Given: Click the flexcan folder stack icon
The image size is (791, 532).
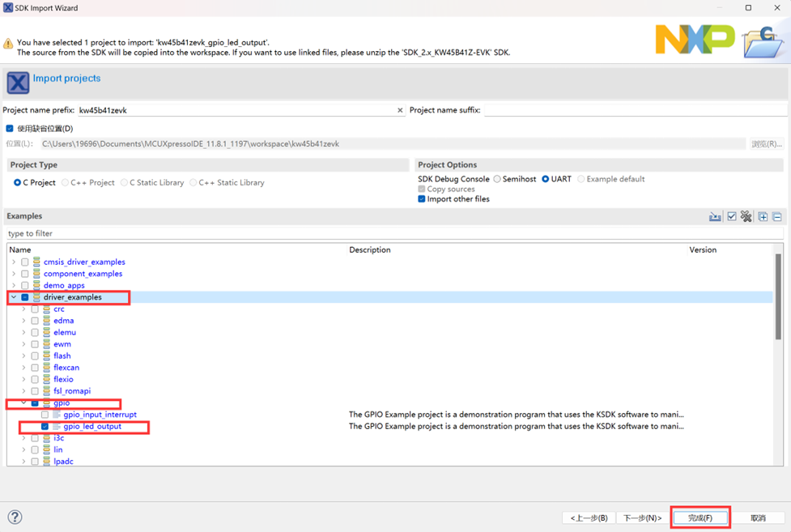Looking at the screenshot, I should click(x=47, y=368).
